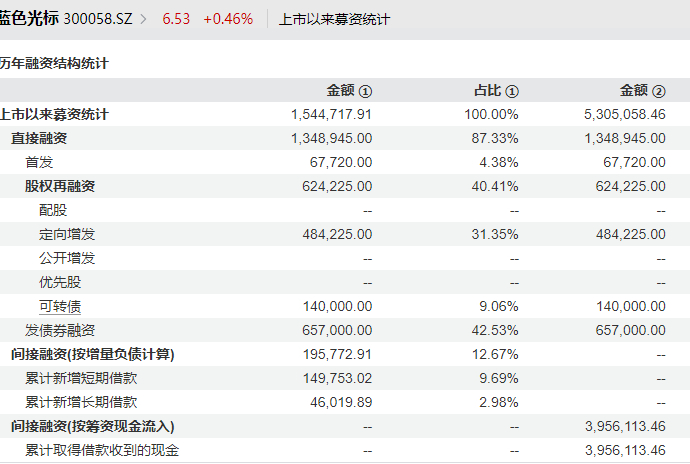Image resolution: width=690 pixels, height=464 pixels.
Task: Select the 上市以来募资统计 breadcrumb title
Action: (x=334, y=19)
